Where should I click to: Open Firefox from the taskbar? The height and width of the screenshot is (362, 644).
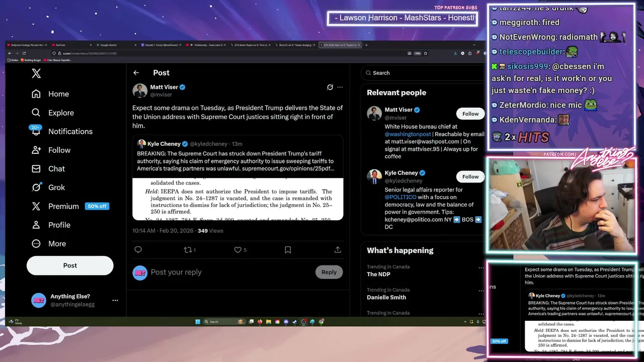point(260,322)
